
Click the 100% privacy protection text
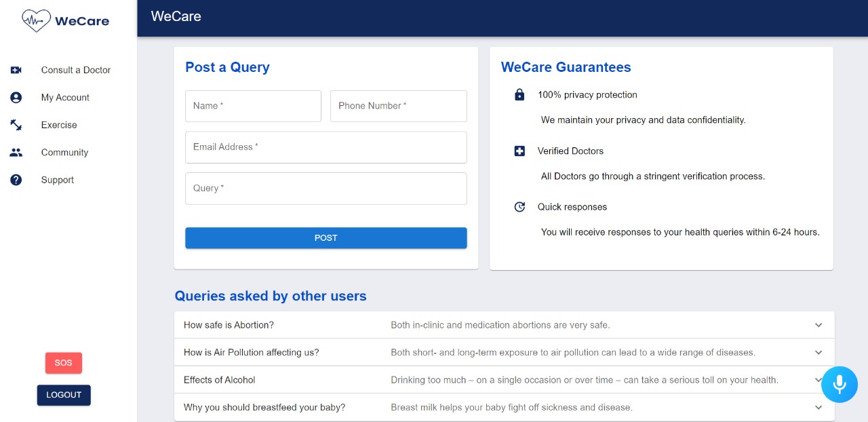(x=587, y=95)
